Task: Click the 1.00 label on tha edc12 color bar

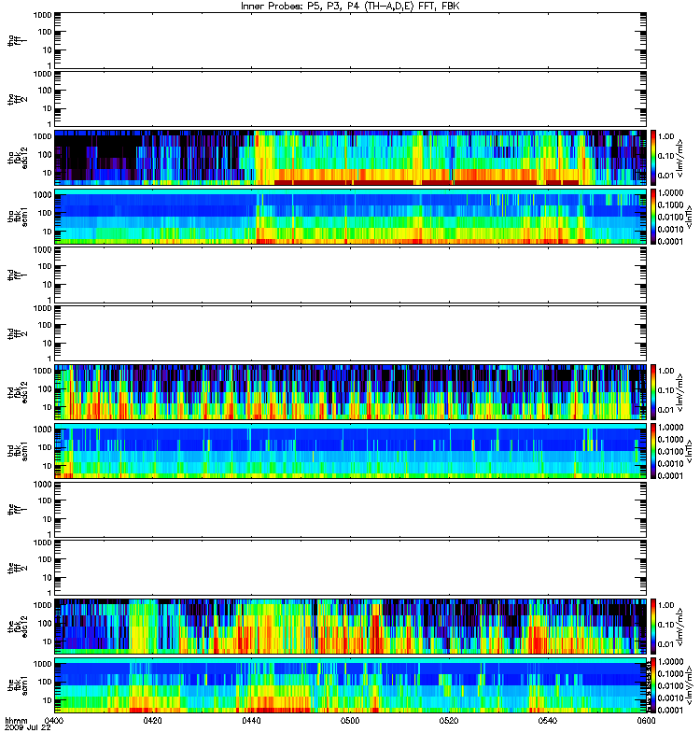Action: click(666, 136)
